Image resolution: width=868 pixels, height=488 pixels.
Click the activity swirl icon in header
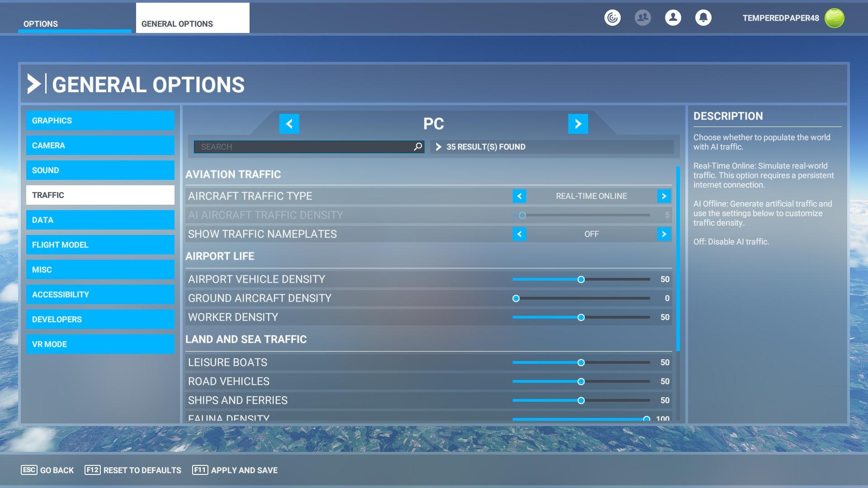pyautogui.click(x=612, y=18)
